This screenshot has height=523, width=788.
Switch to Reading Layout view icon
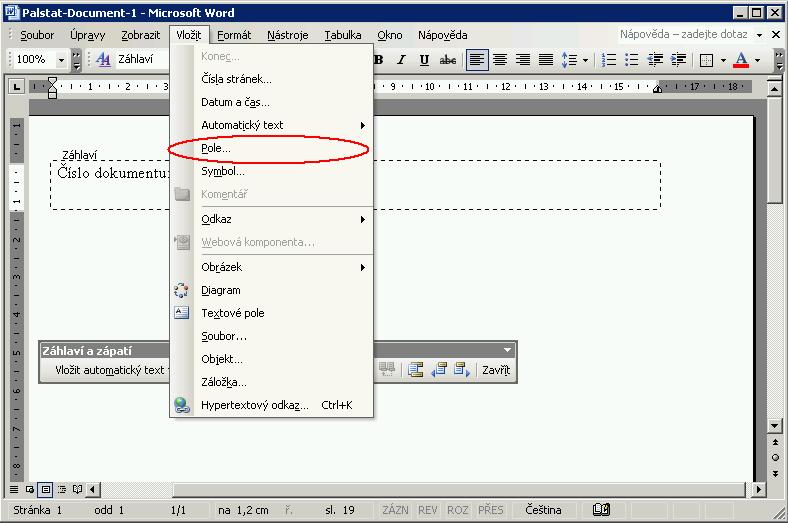(x=77, y=489)
